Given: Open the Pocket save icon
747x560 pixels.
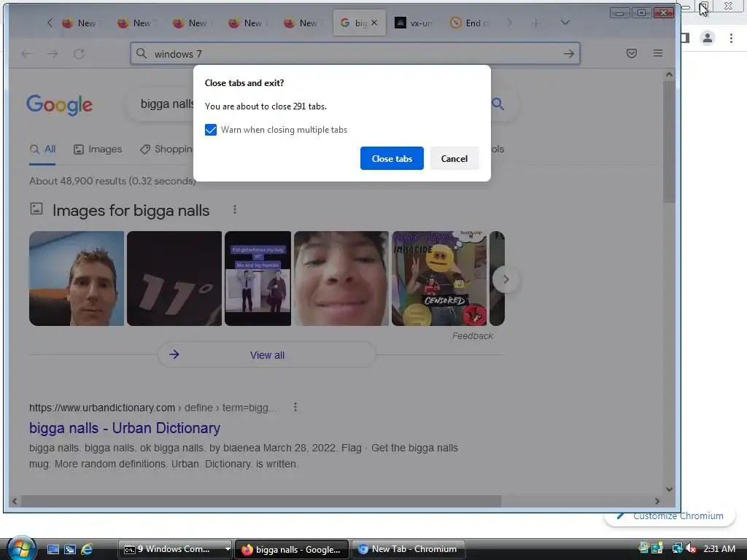Looking at the screenshot, I should [632, 53].
